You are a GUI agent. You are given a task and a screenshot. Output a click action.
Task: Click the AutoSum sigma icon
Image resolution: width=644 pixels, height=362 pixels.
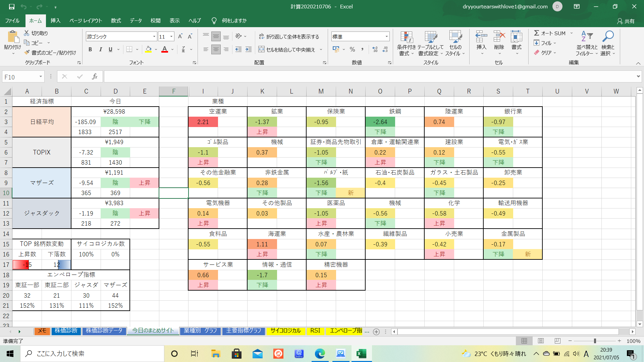[536, 33]
